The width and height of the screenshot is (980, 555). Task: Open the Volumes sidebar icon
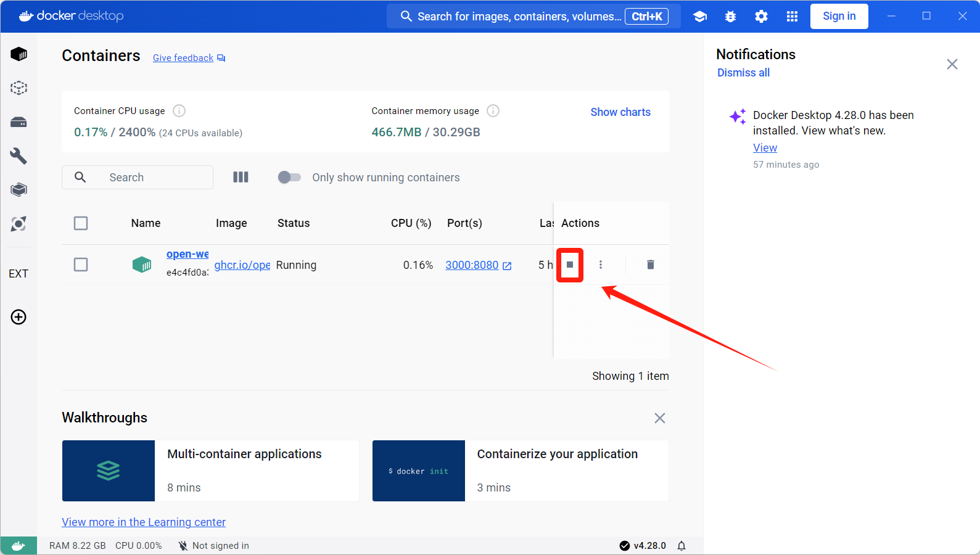click(x=19, y=122)
